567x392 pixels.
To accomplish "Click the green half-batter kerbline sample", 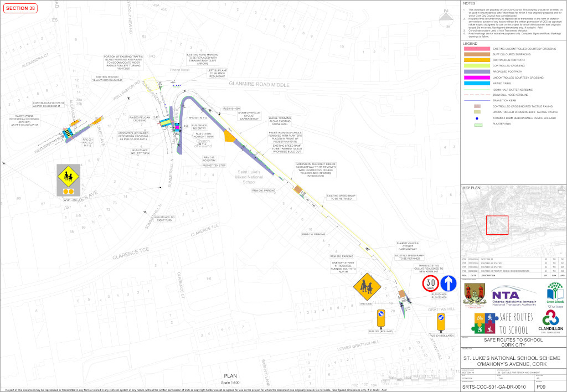I will coord(477,89).
